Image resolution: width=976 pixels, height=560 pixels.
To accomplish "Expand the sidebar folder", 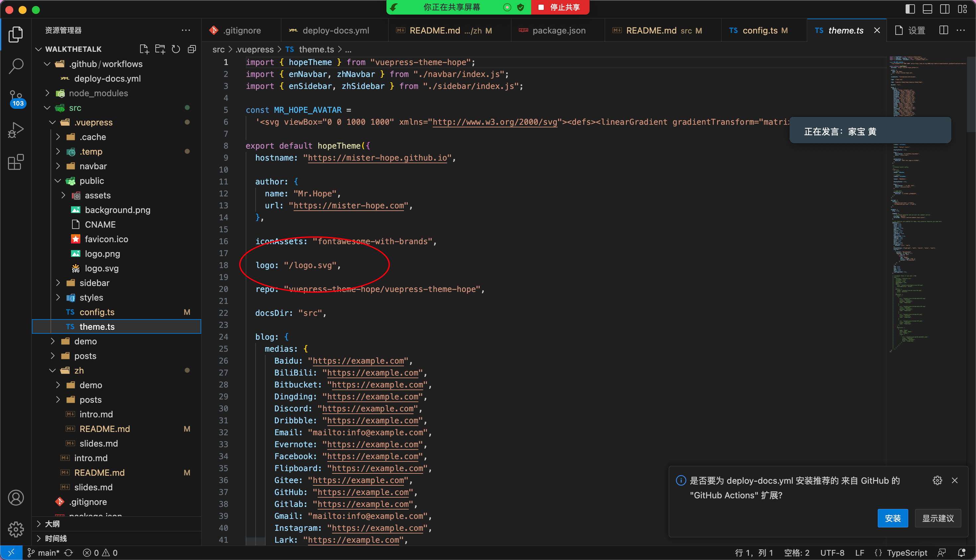I will click(58, 283).
